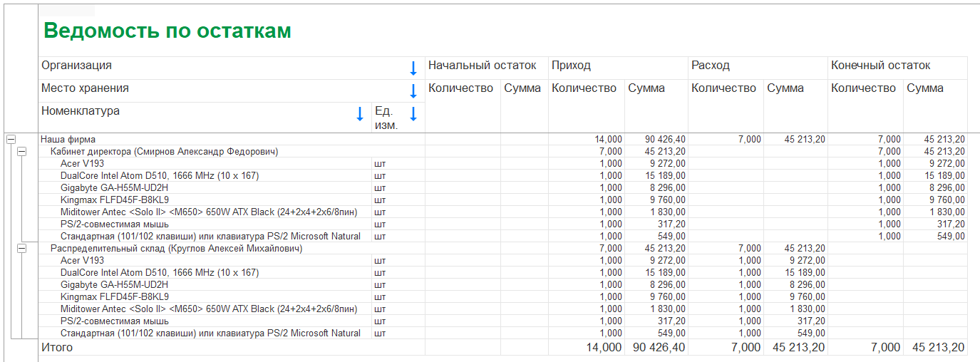
Task: Click Конечный остаток сумма 8 296,00 for Gigabyte
Action: click(948, 188)
